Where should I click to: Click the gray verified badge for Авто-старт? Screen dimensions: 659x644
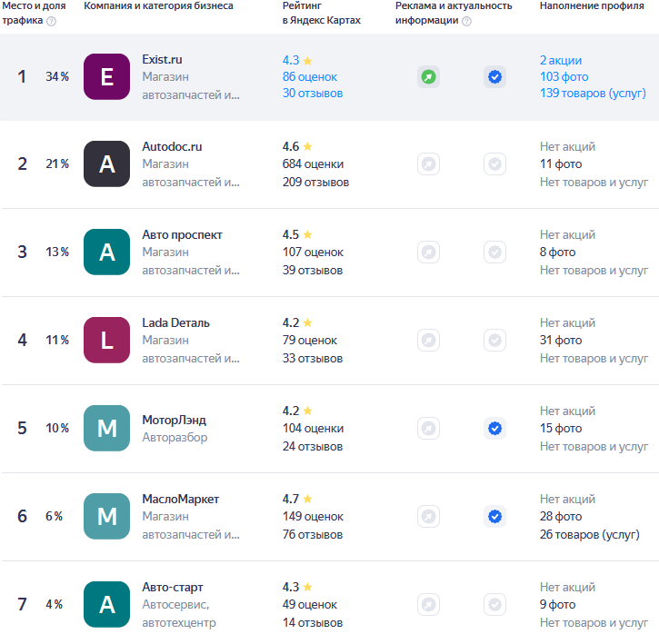click(x=494, y=605)
